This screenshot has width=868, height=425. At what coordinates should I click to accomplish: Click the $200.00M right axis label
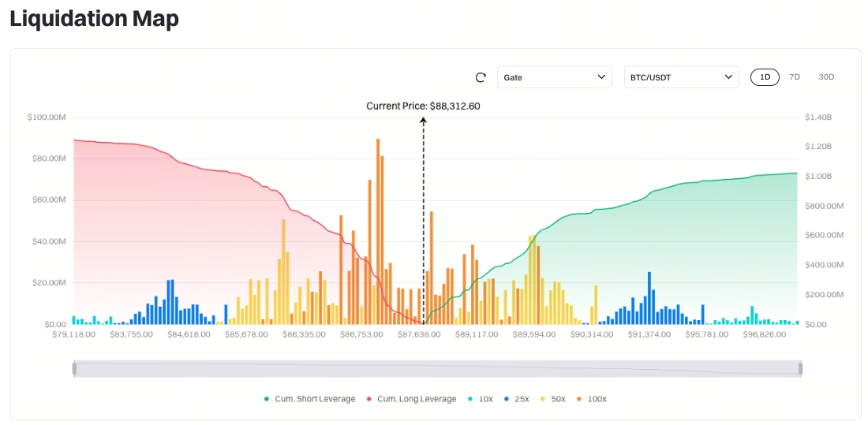pyautogui.click(x=825, y=294)
